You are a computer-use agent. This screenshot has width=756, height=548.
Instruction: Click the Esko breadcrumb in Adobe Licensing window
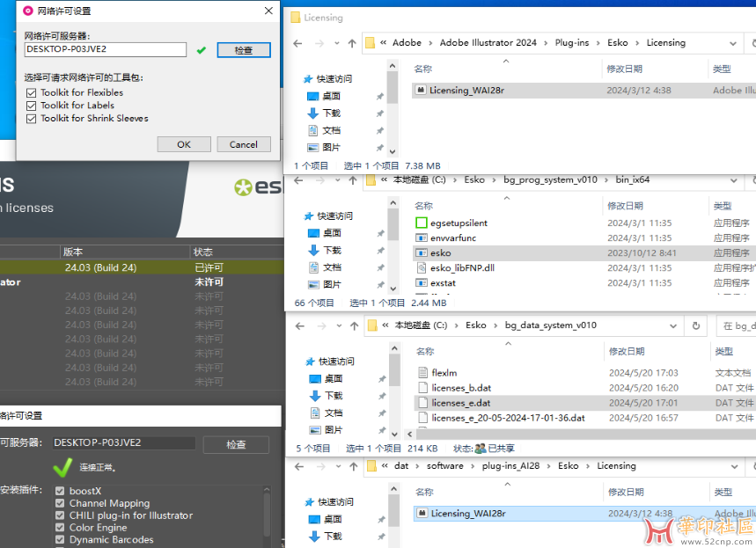[617, 43]
